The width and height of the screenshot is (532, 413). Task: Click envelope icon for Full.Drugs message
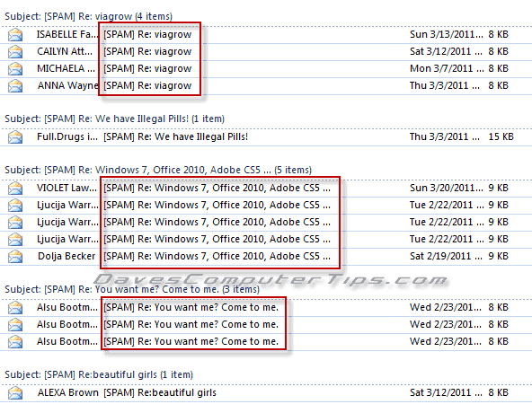click(15, 137)
